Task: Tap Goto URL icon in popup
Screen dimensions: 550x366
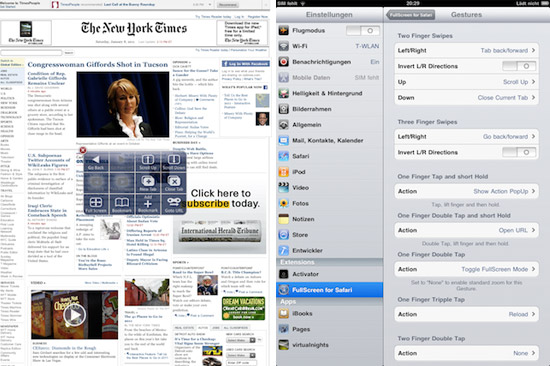Action: tap(174, 205)
